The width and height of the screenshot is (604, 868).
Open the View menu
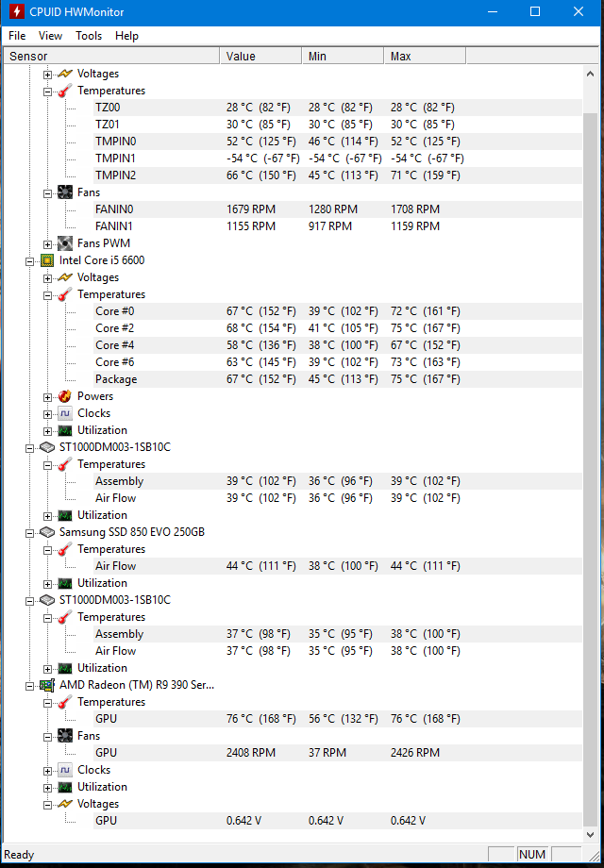click(x=50, y=36)
